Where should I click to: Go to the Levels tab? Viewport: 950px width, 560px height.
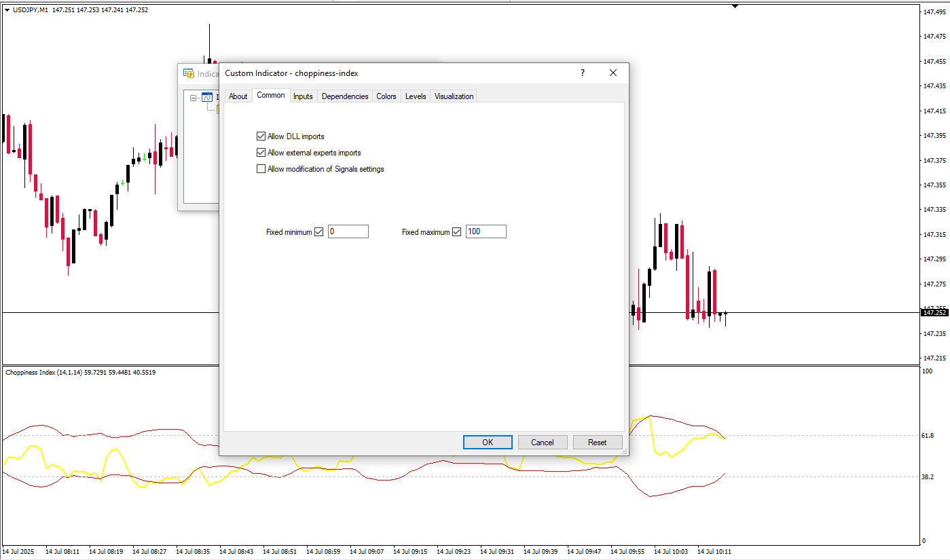coord(416,96)
